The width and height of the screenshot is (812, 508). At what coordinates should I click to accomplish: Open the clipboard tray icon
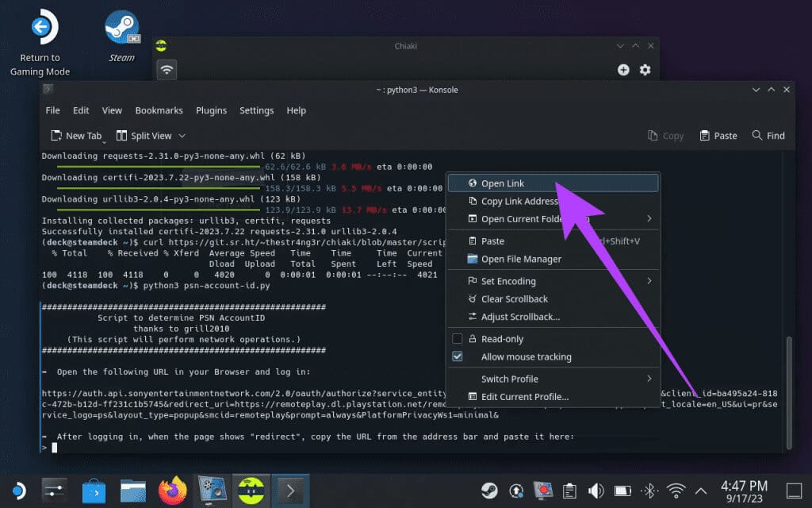point(569,491)
